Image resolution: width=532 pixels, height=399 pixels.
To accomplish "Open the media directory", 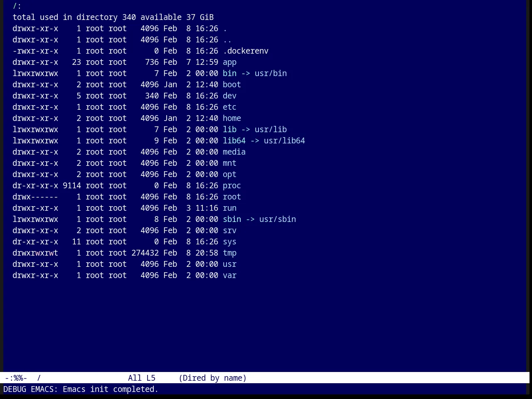I will point(234,152).
